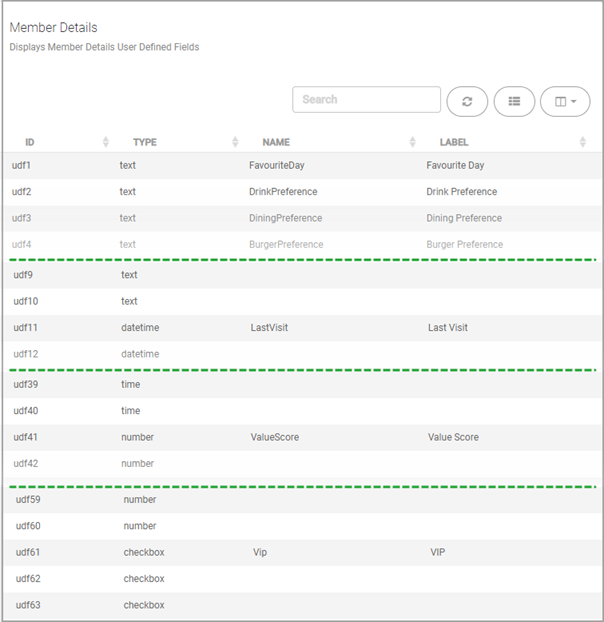
Task: Select the udf1 FavouriteDay row
Action: tap(301, 165)
